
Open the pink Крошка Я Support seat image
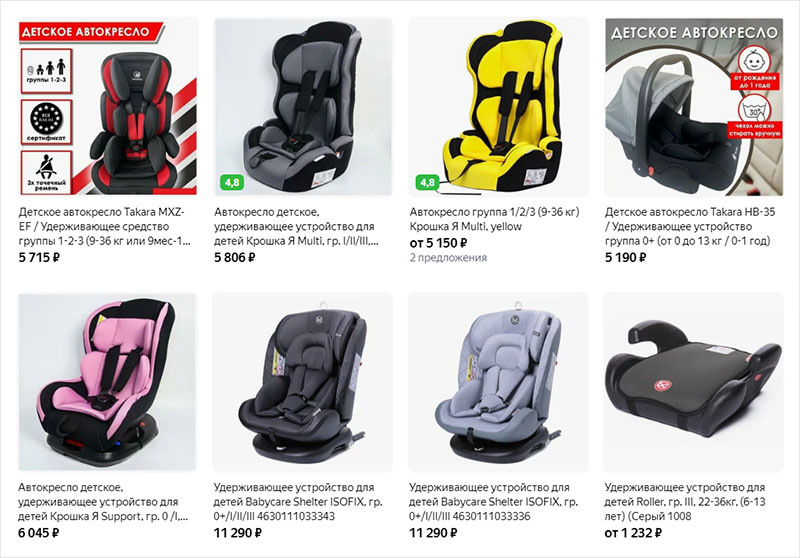(x=108, y=382)
